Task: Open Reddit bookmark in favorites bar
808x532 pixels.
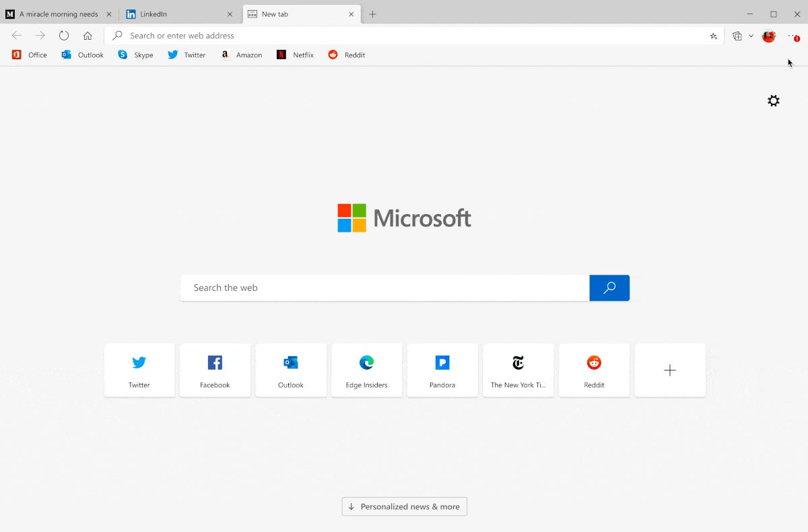Action: point(346,55)
